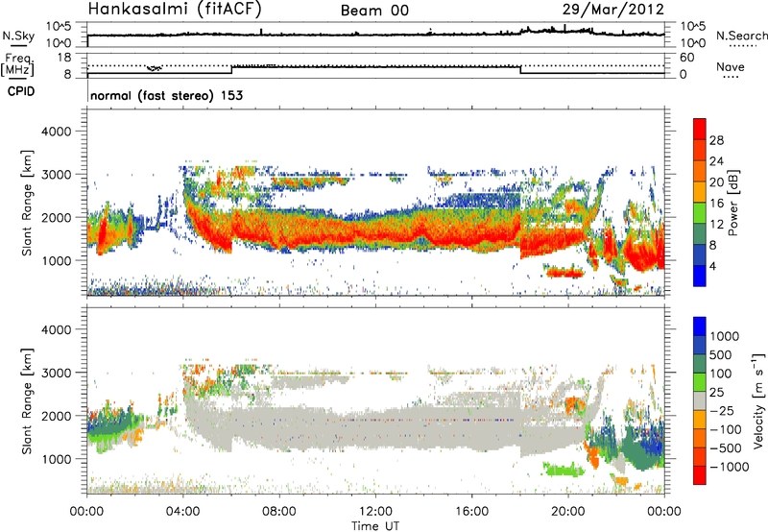768x532 pixels.
Task: Click the −100 label on Velocity colorbar
Action: [726, 429]
